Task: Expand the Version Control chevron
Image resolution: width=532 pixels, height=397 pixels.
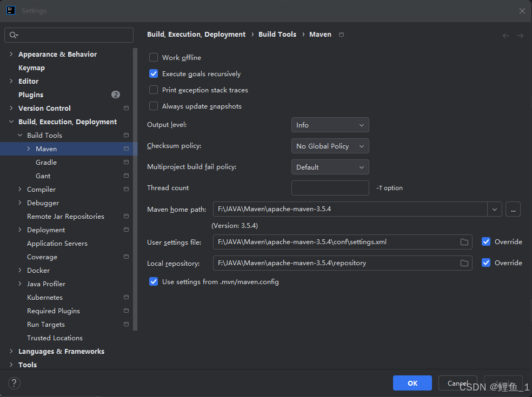Action: [x=11, y=108]
